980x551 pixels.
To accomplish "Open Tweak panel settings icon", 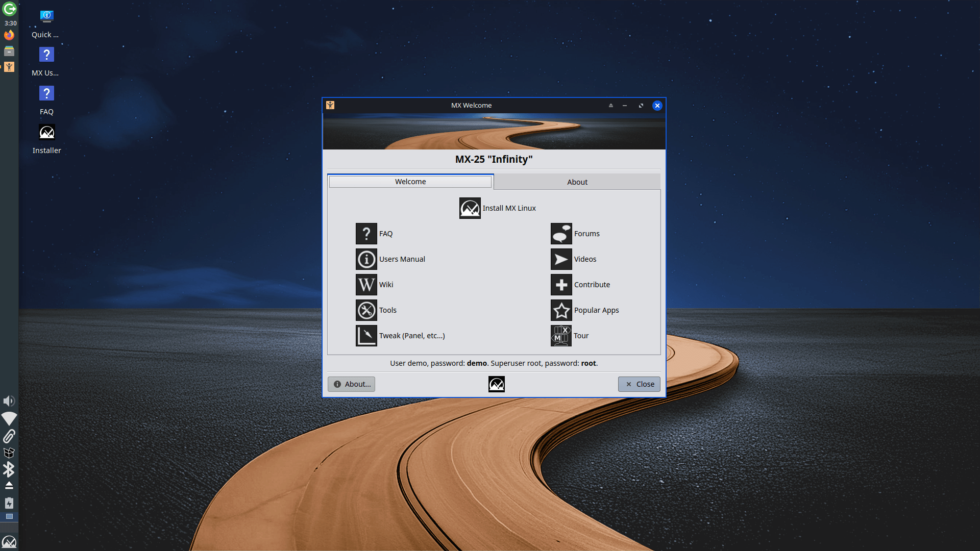I will pyautogui.click(x=366, y=336).
